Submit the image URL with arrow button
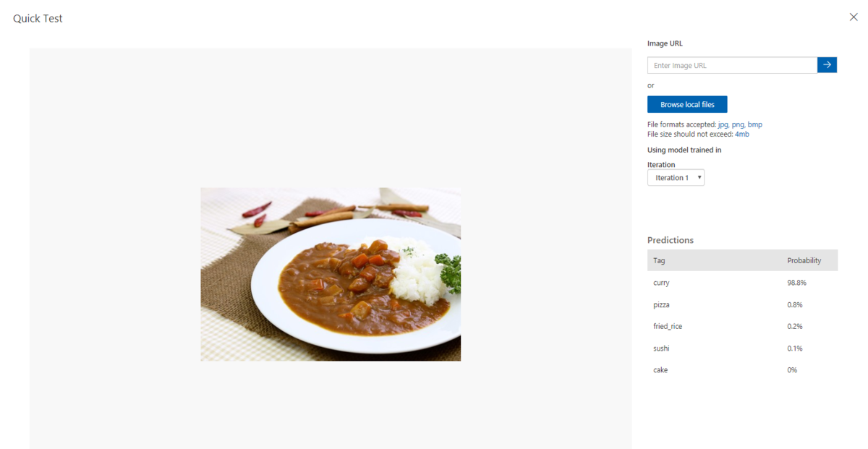Image resolution: width=868 pixels, height=449 pixels. (x=827, y=65)
